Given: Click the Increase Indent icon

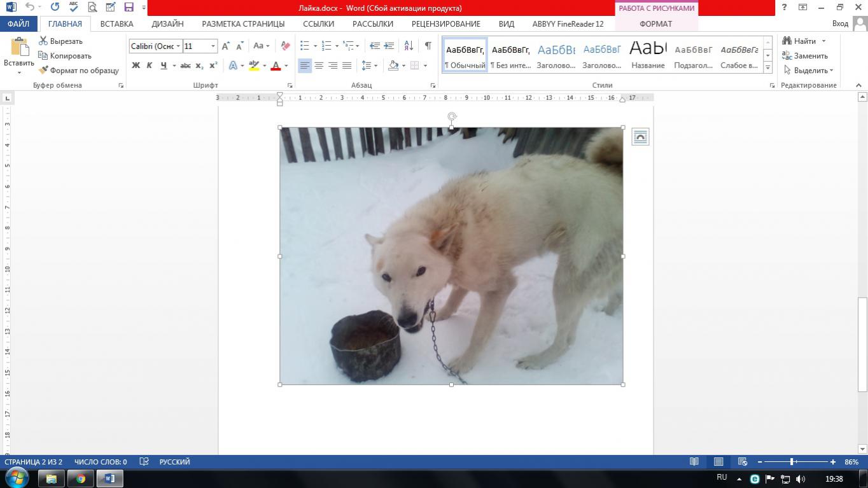Looking at the screenshot, I should tap(389, 46).
